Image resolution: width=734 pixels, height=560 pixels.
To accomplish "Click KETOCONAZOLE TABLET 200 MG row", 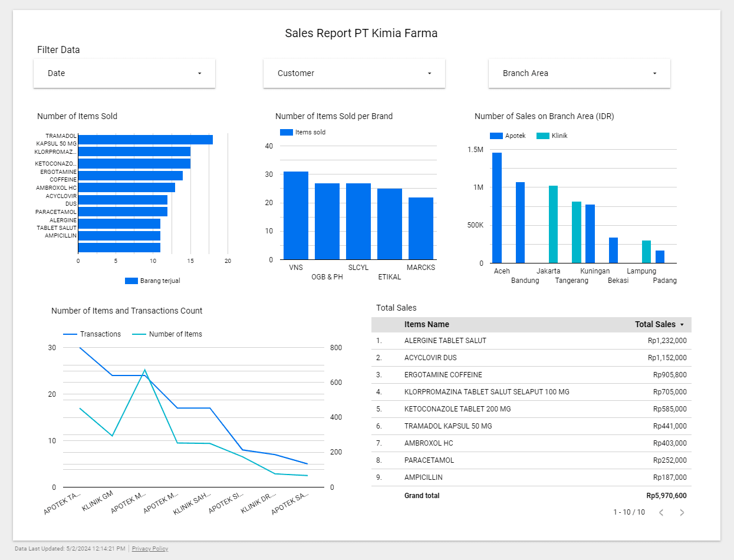I will 531,409.
